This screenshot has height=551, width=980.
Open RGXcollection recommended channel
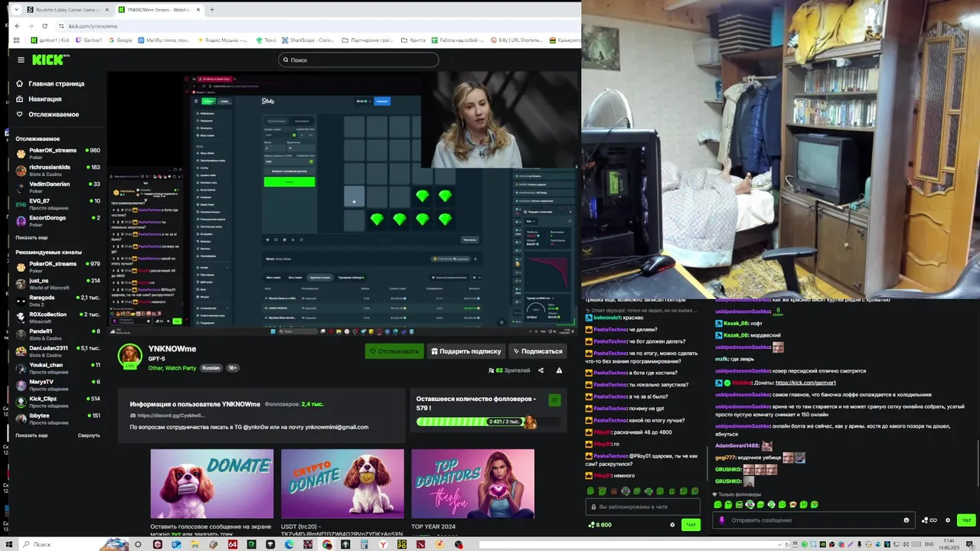[57, 317]
